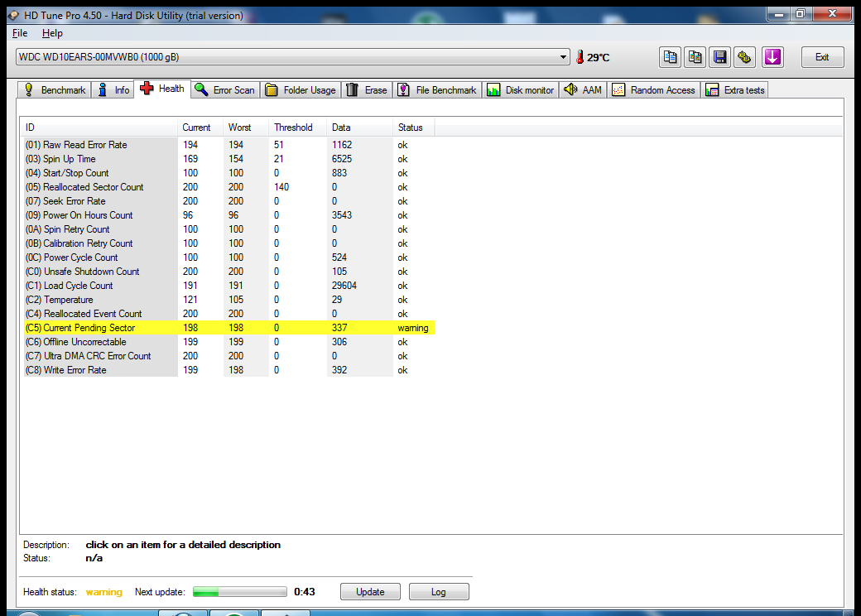Select the (C7) Ultra DMA CRC Error Count row
This screenshot has width=861, height=616.
coord(228,356)
